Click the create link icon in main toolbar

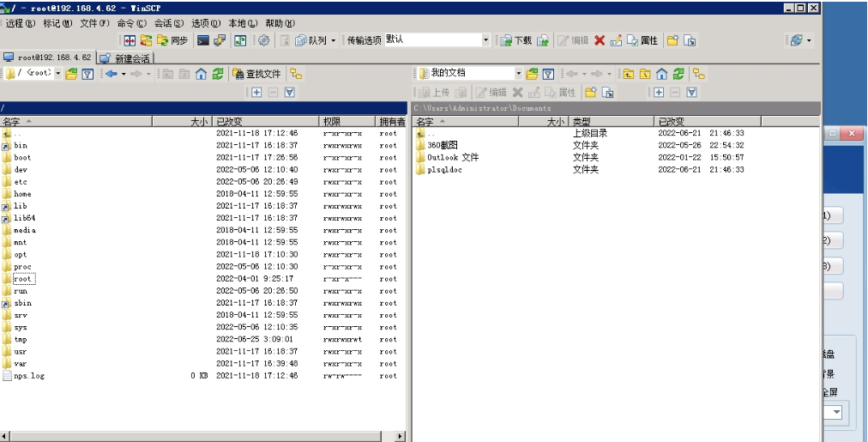[690, 40]
